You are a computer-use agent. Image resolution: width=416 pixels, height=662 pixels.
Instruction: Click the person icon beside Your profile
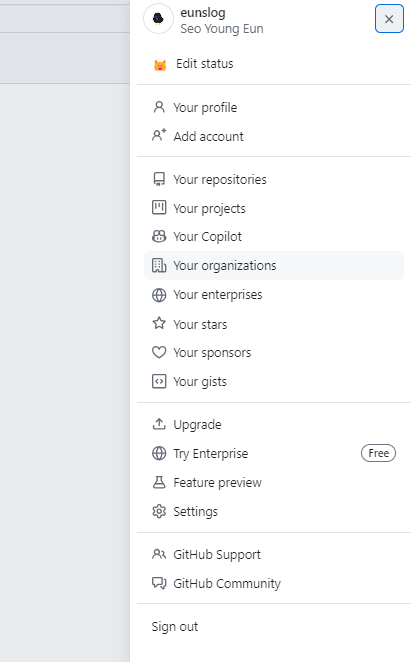(159, 107)
